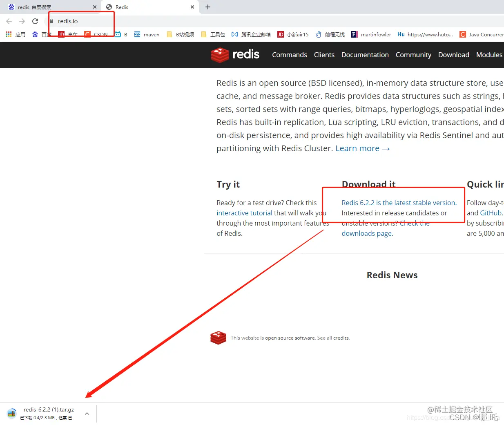This screenshot has width=504, height=425.
Task: Open the Modules menu item
Action: (489, 55)
